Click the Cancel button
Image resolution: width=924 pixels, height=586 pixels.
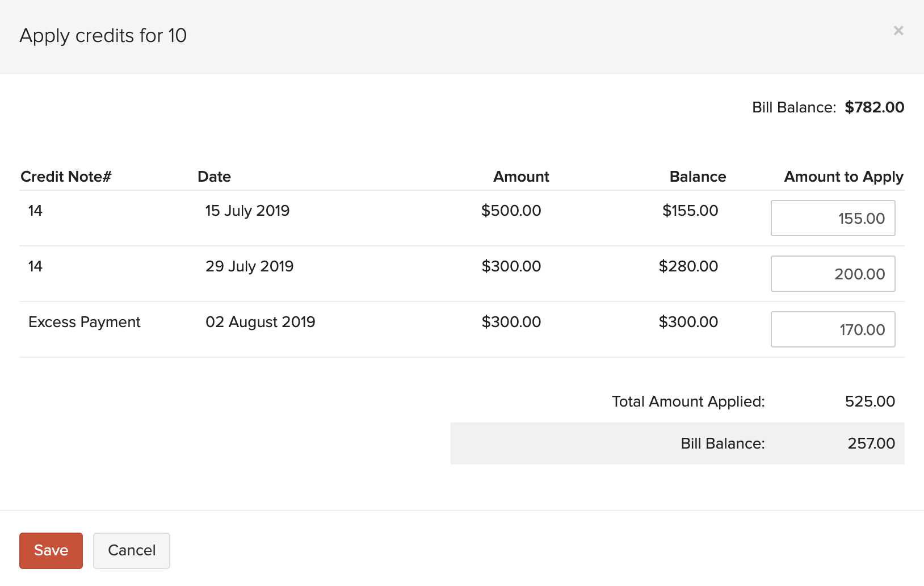click(x=131, y=550)
